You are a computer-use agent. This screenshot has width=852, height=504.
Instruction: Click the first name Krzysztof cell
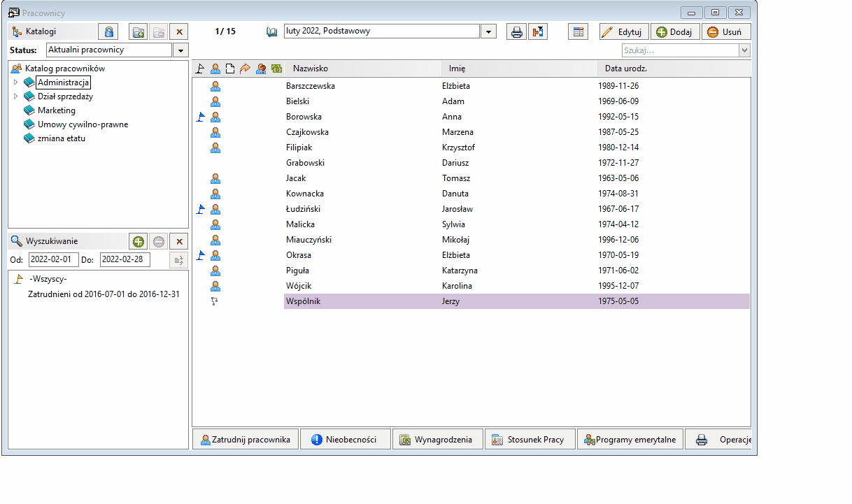pos(459,147)
